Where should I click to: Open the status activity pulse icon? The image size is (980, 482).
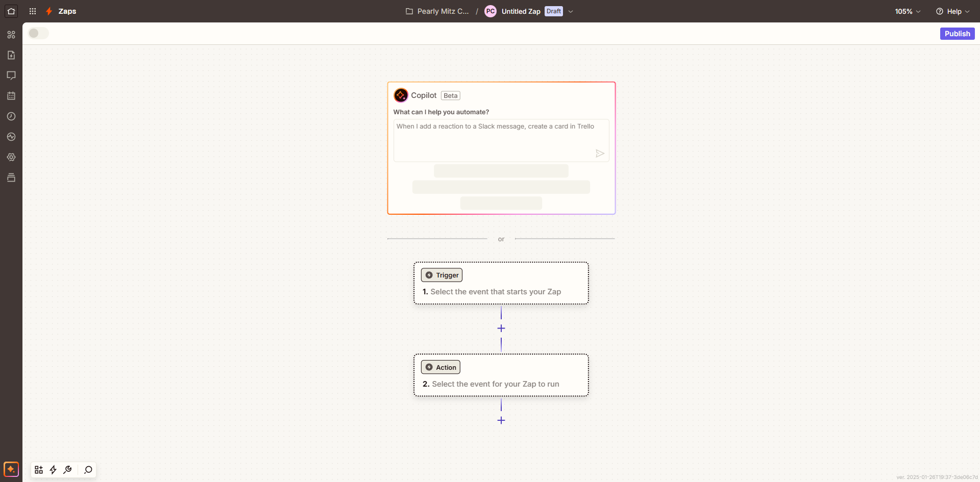11,137
